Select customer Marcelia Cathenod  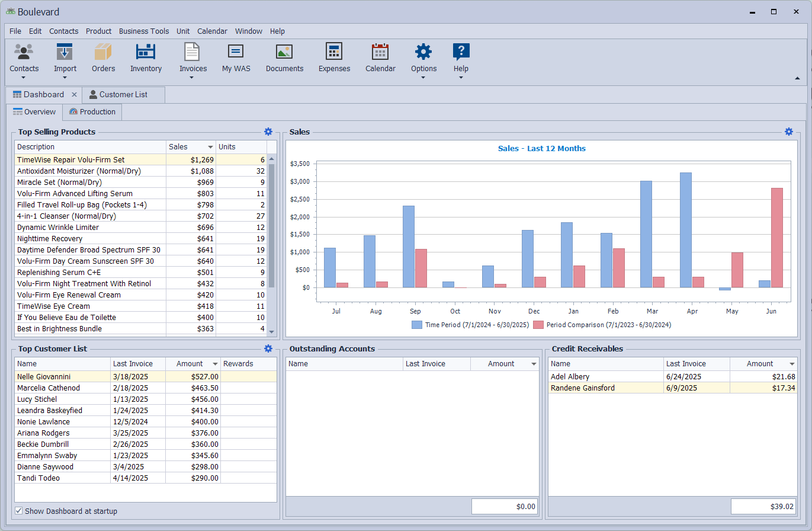click(x=146, y=388)
